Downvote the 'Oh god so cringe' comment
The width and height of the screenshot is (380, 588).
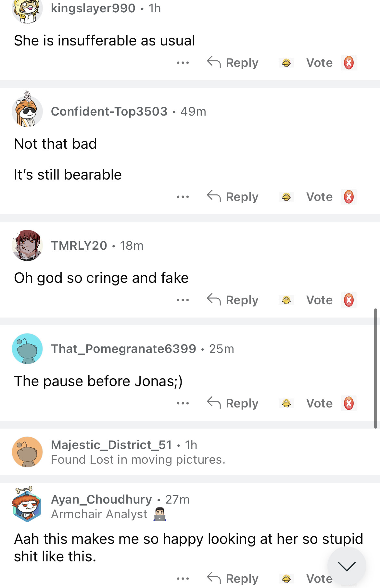pos(349,300)
